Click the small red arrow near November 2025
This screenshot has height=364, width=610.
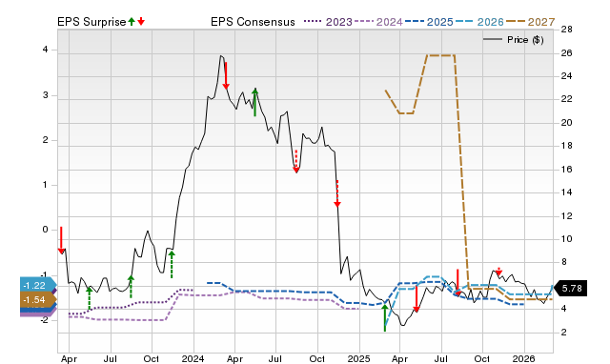[499, 272]
